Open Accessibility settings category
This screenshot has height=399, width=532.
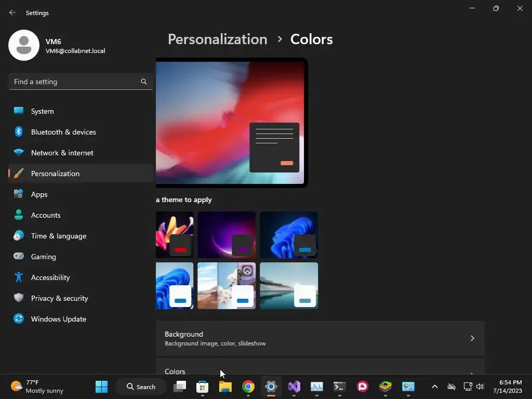coord(81,277)
